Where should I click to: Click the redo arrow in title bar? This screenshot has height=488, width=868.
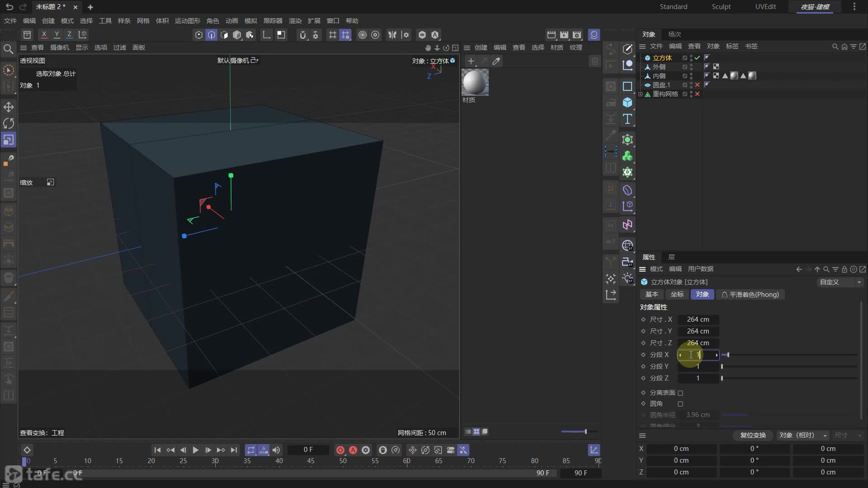tap(23, 7)
